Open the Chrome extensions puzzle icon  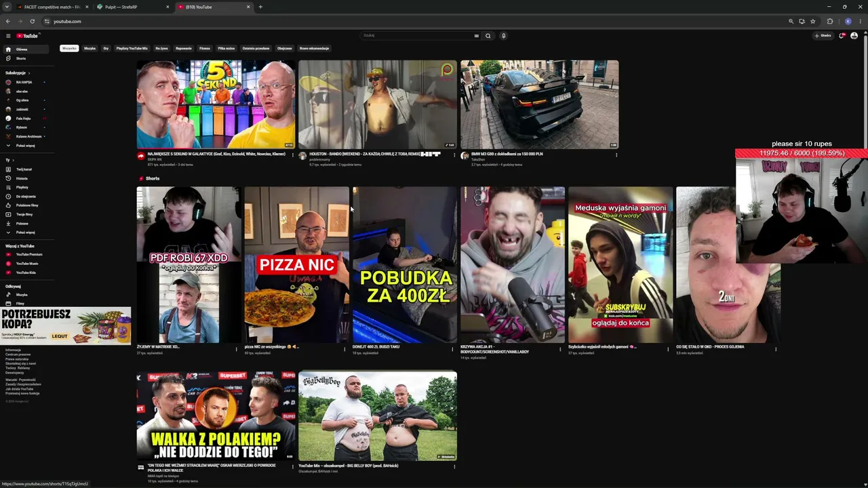[x=829, y=21]
